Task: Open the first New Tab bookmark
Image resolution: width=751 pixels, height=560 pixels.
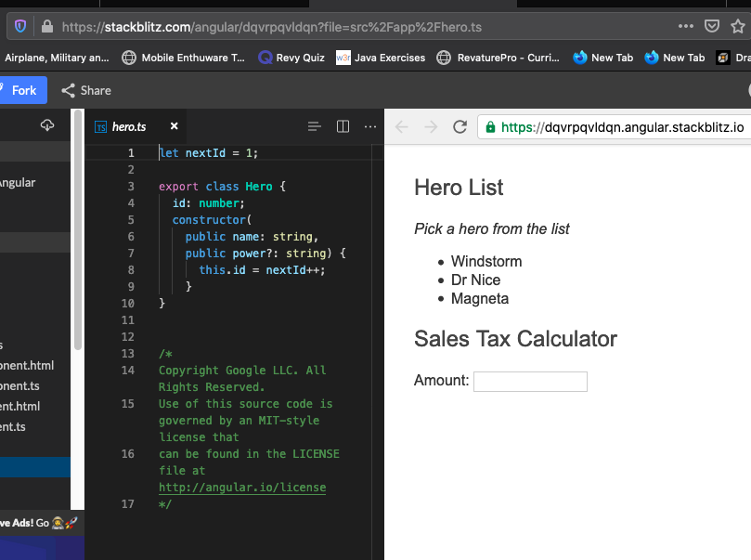Action: coord(603,58)
